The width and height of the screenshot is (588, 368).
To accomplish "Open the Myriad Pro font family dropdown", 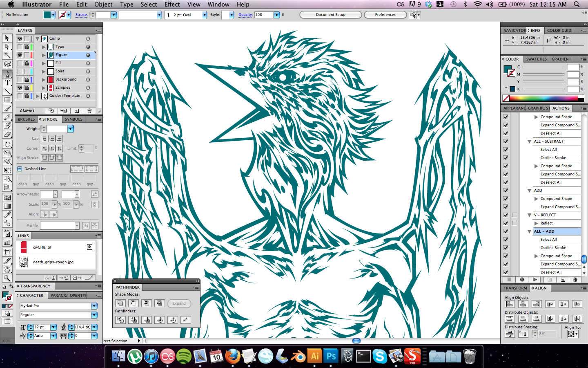I will (94, 306).
